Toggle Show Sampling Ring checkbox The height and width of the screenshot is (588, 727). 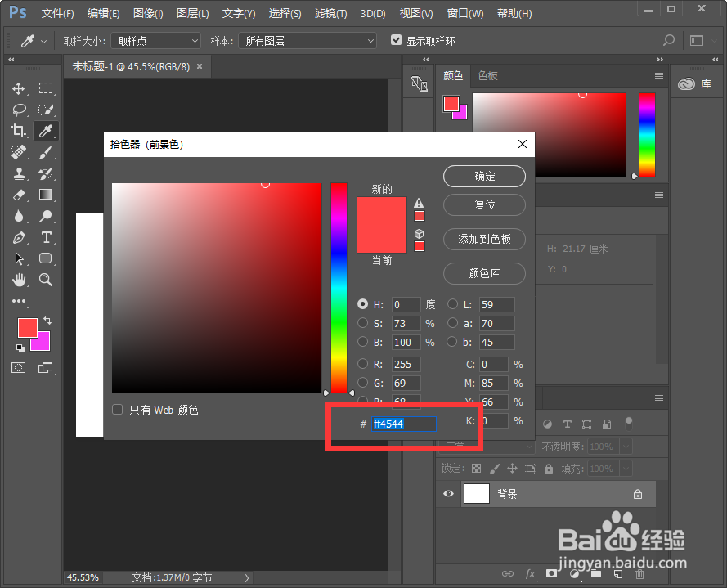(396, 40)
